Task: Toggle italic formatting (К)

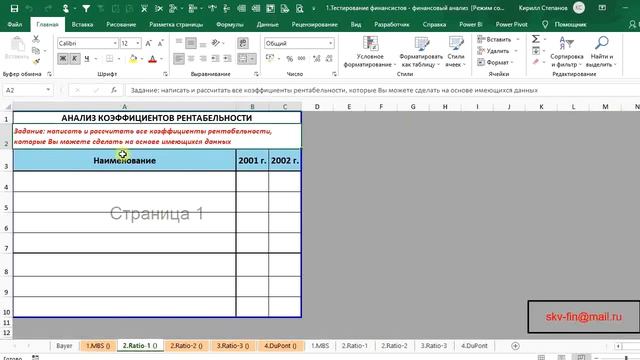Action: (x=75, y=59)
